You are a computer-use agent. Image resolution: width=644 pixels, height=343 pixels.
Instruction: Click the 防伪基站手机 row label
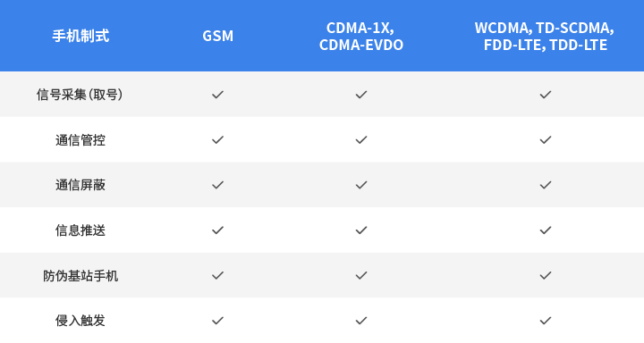(x=80, y=275)
